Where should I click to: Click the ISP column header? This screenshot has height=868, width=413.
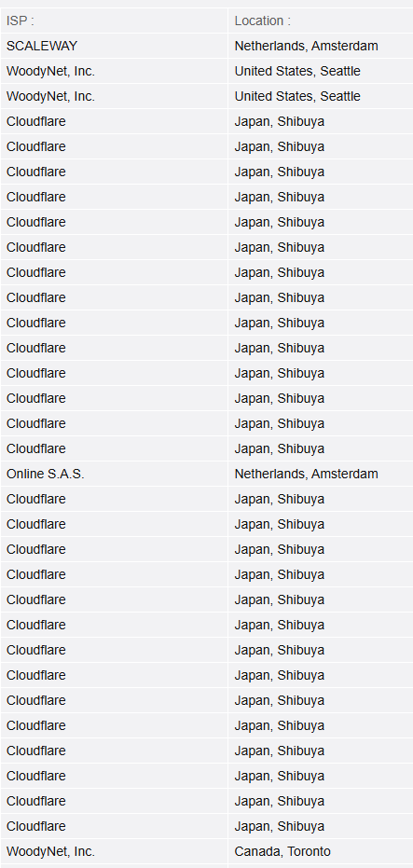click(x=114, y=21)
